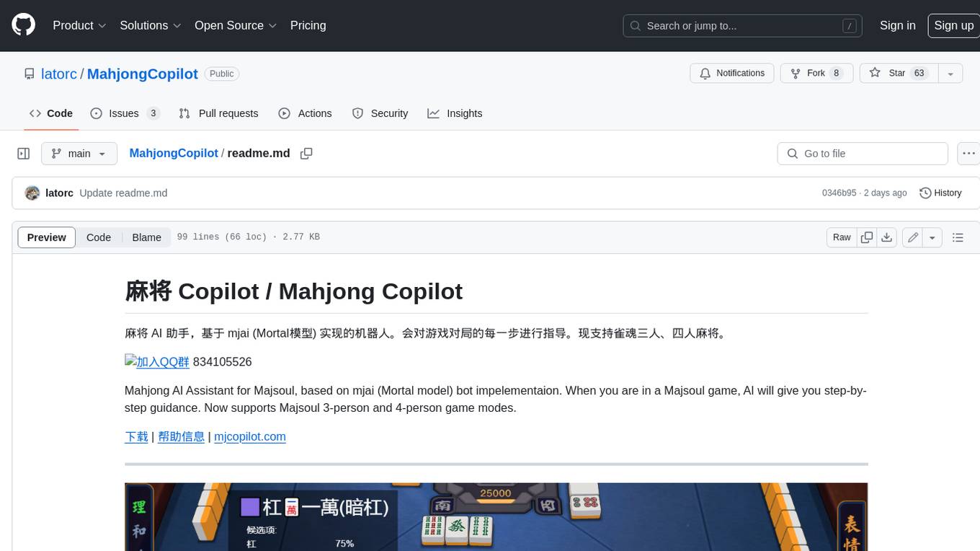Image resolution: width=980 pixels, height=551 pixels.
Task: Click the Public visibility label
Action: pyautogui.click(x=221, y=74)
